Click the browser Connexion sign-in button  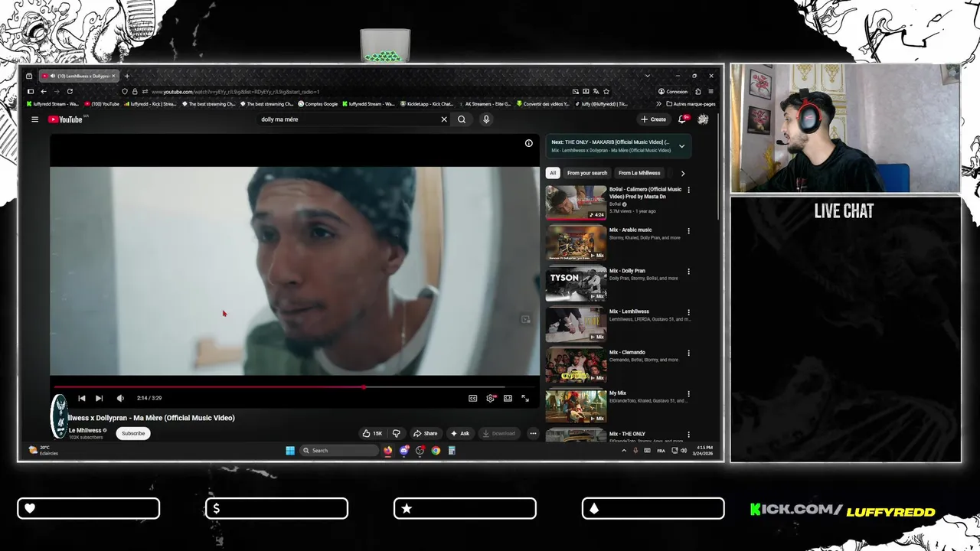point(673,92)
